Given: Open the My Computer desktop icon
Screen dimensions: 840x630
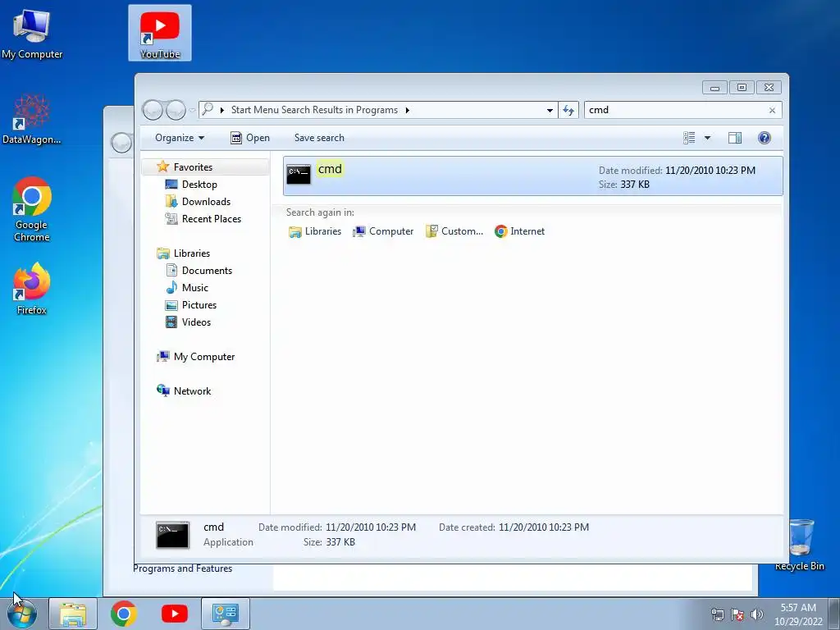Looking at the screenshot, I should [x=32, y=34].
